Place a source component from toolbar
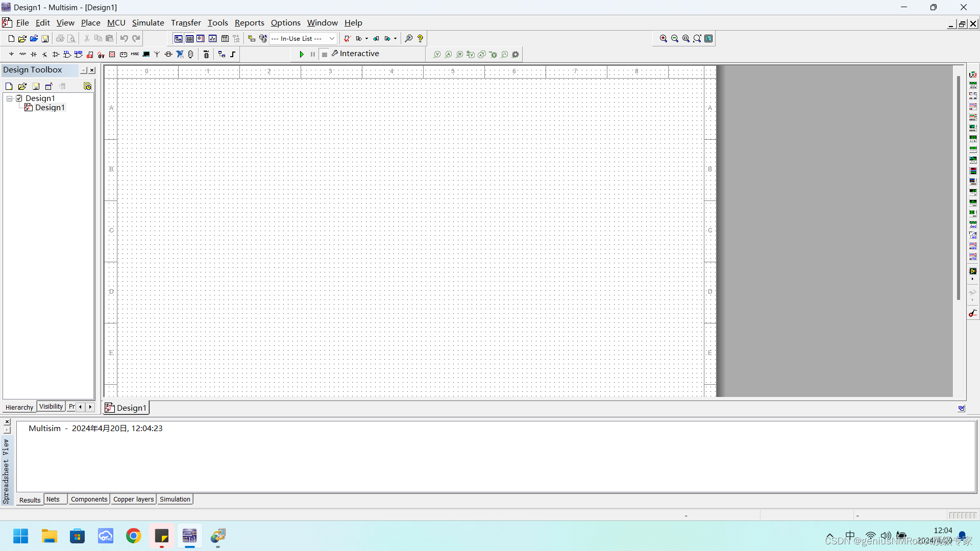980x551 pixels. [11, 54]
